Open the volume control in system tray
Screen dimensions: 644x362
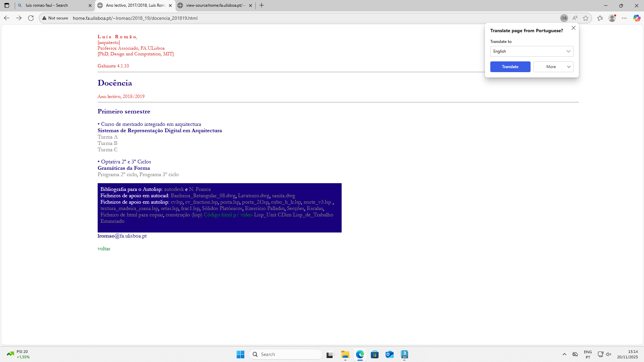pyautogui.click(x=608, y=354)
